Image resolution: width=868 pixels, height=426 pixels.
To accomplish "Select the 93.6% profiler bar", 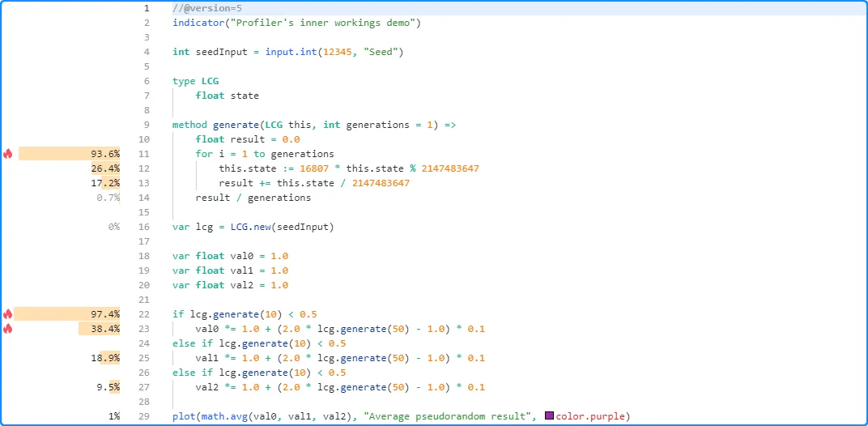I will pos(70,154).
